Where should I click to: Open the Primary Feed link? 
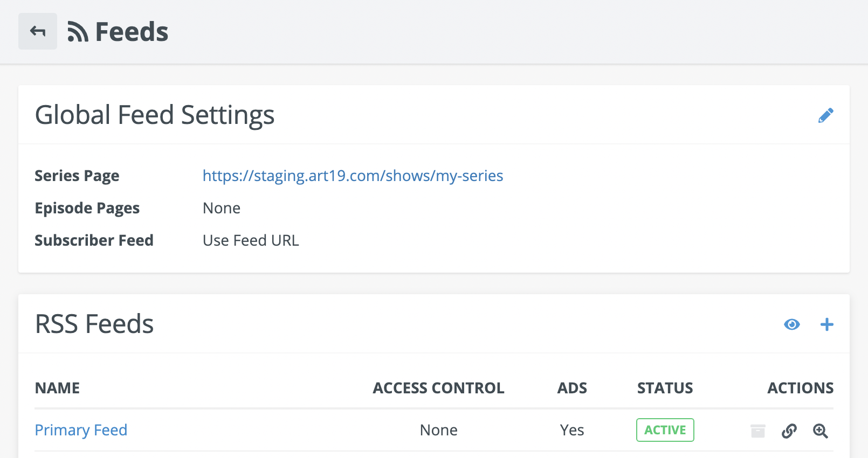[x=81, y=430]
